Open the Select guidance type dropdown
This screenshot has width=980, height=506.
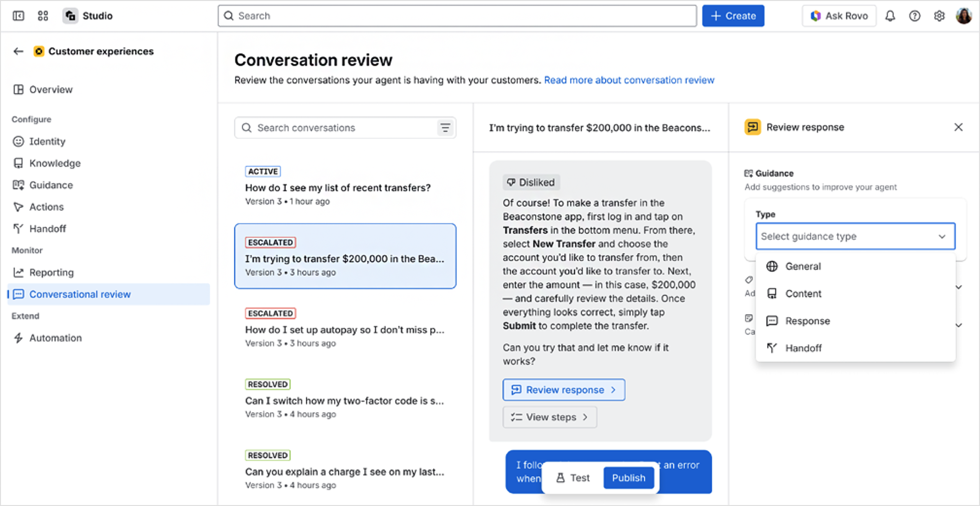click(855, 236)
